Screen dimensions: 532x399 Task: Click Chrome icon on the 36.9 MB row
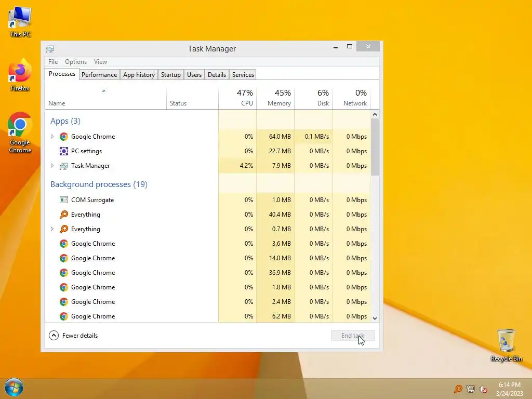click(x=63, y=273)
